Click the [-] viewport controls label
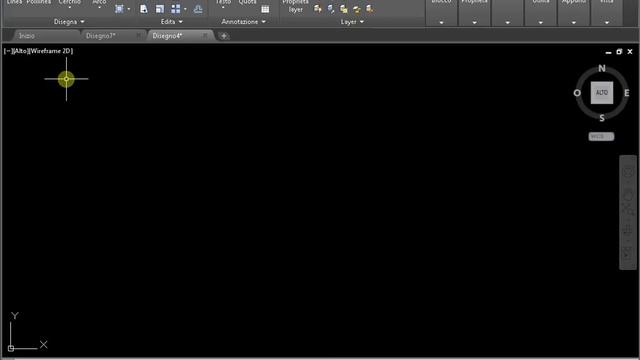The height and width of the screenshot is (360, 640). tap(7, 51)
